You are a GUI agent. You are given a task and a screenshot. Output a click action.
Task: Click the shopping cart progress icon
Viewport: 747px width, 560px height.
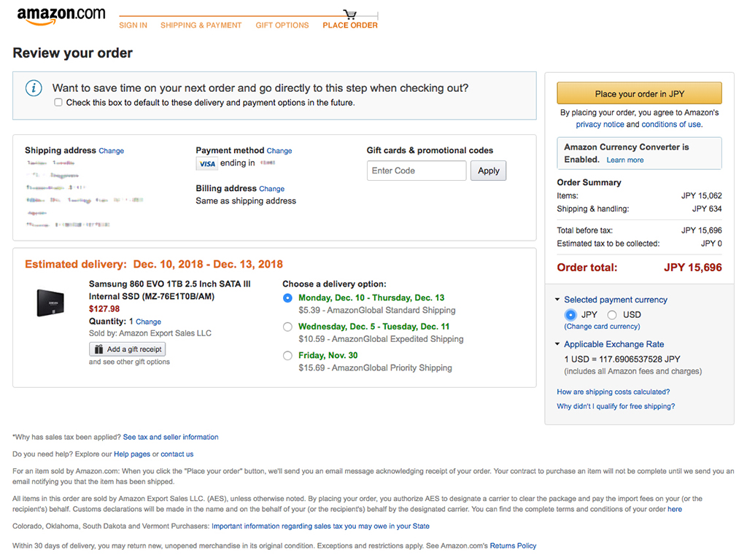click(350, 14)
